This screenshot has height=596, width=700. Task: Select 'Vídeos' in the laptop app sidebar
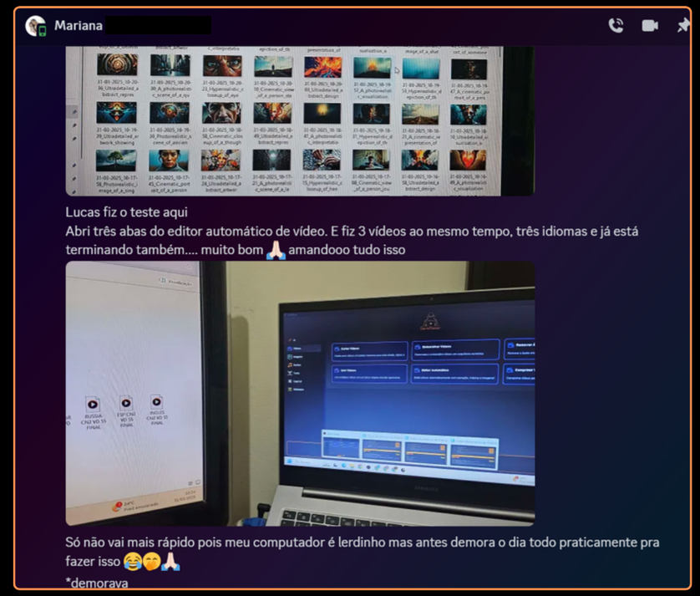click(300, 349)
